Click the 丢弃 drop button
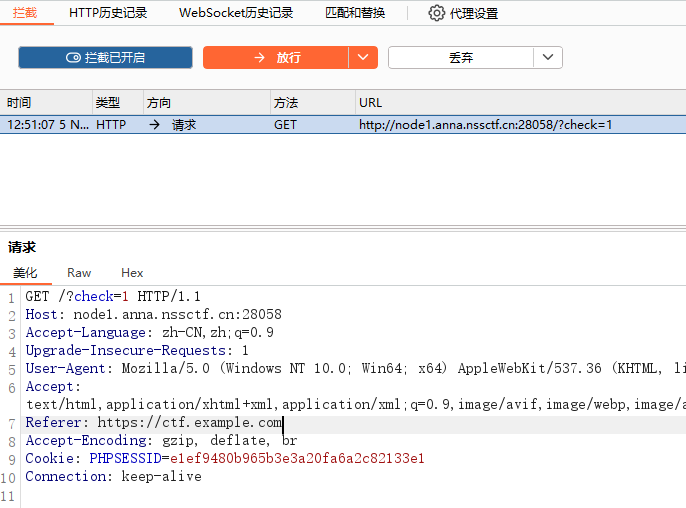Image resolution: width=686 pixels, height=508 pixels. [x=461, y=57]
